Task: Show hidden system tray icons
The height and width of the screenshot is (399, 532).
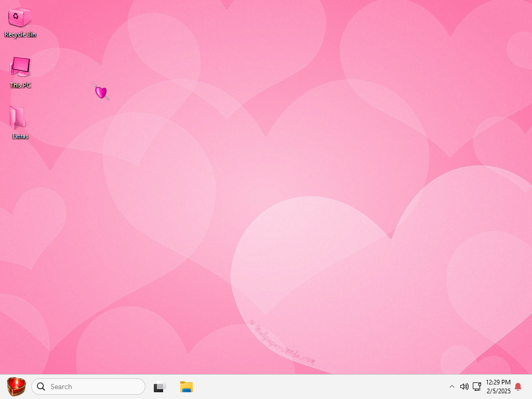Action: pos(452,387)
